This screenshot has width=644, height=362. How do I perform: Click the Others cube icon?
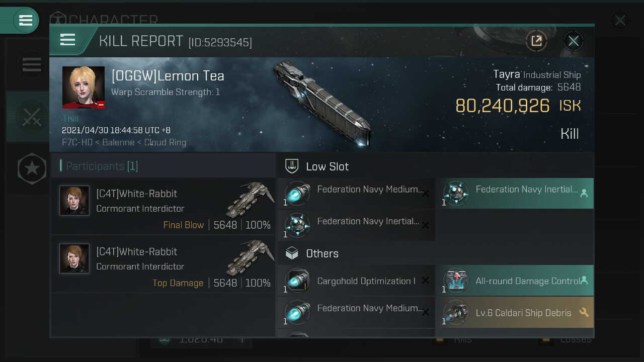click(x=292, y=253)
